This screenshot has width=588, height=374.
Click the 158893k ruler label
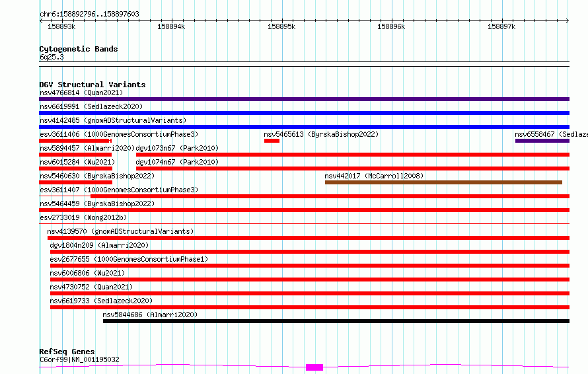coord(61,26)
